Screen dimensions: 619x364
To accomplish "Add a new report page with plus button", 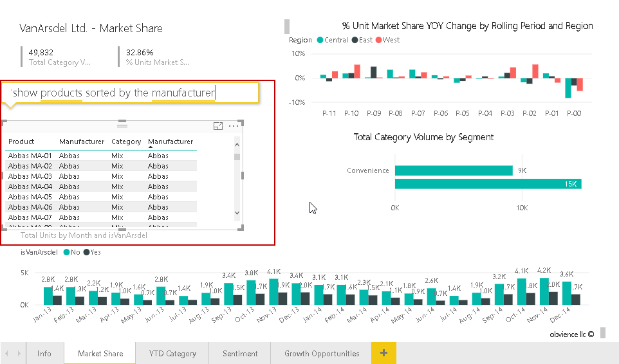I will (x=383, y=353).
